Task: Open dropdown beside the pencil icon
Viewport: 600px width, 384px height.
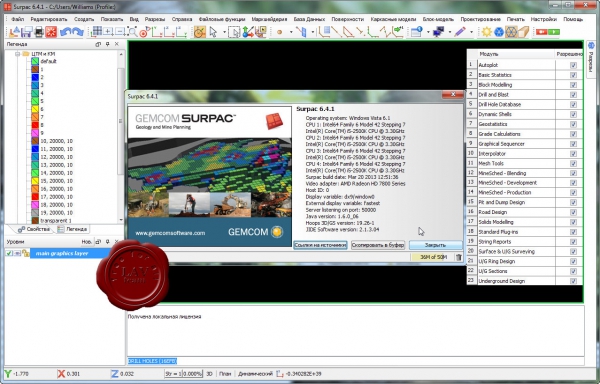Action: coord(471,32)
